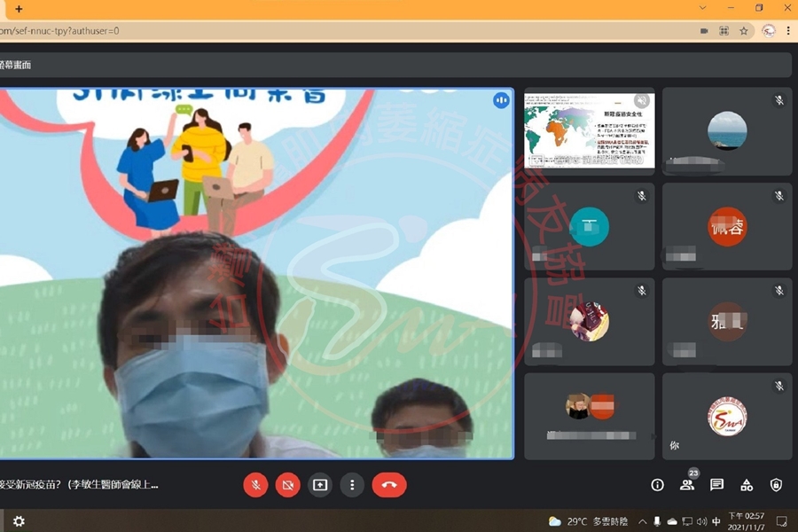Image resolution: width=798 pixels, height=532 pixels.
Task: Select the brown 雅 avatar participant tile
Action: 727,322
